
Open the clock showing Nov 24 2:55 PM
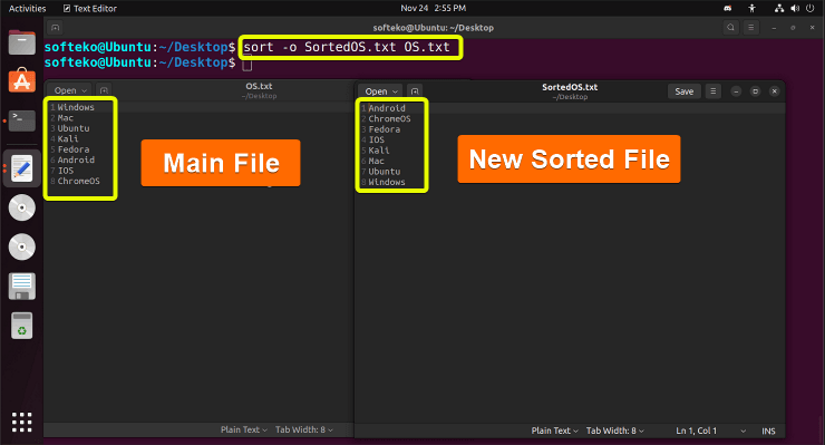coord(433,8)
